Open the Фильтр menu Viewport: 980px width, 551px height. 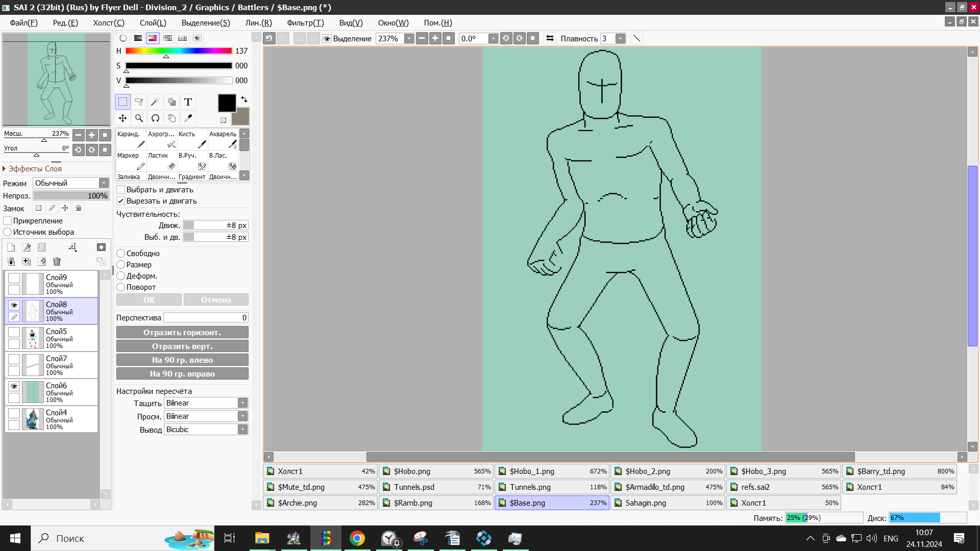[305, 23]
